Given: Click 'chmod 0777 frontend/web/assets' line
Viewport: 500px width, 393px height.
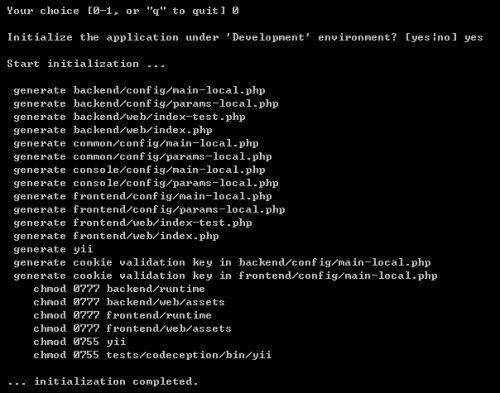Looking at the screenshot, I should (132, 329).
